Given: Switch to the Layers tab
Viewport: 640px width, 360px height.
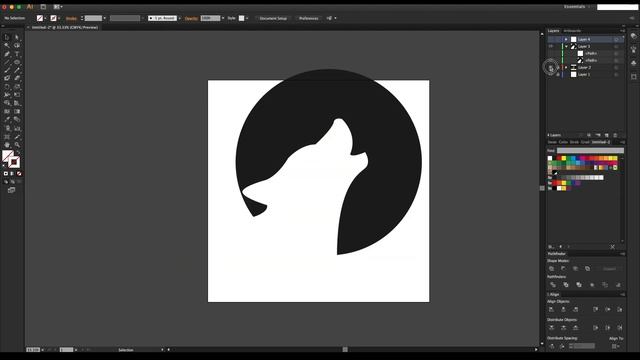Looking at the screenshot, I should tap(553, 31).
